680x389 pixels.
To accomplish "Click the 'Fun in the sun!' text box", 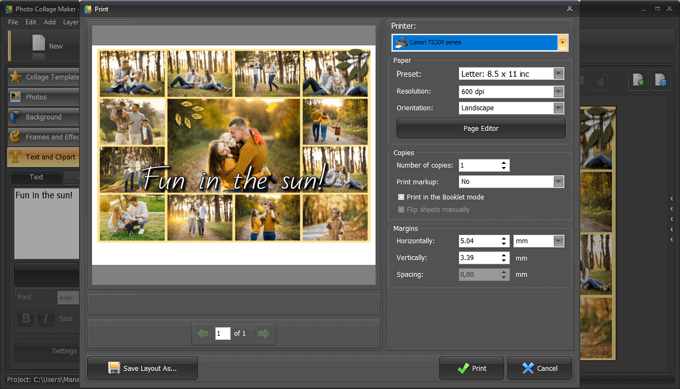I will coord(46,223).
